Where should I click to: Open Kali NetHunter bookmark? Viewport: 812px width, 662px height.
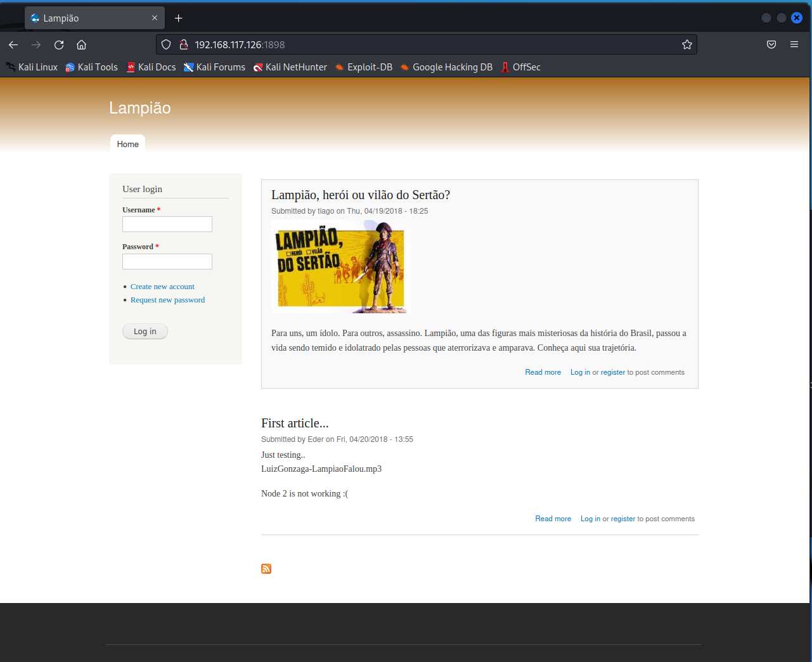(290, 67)
